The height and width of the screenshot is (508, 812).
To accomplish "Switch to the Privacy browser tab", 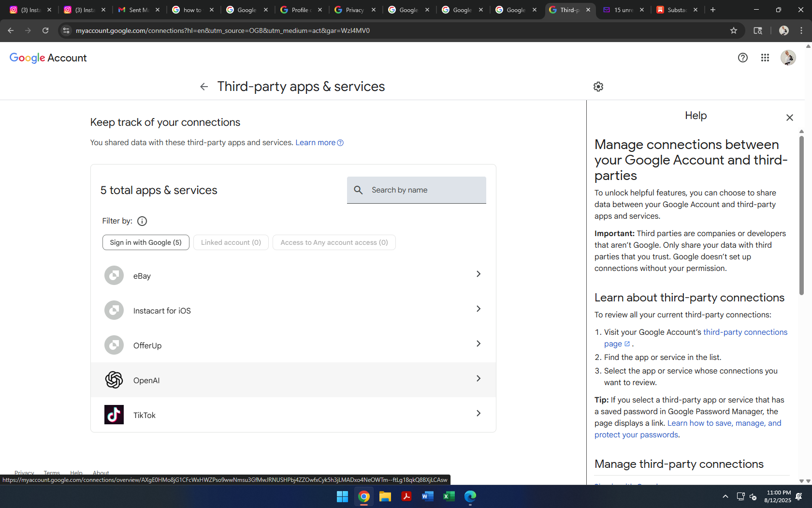I will click(x=355, y=10).
